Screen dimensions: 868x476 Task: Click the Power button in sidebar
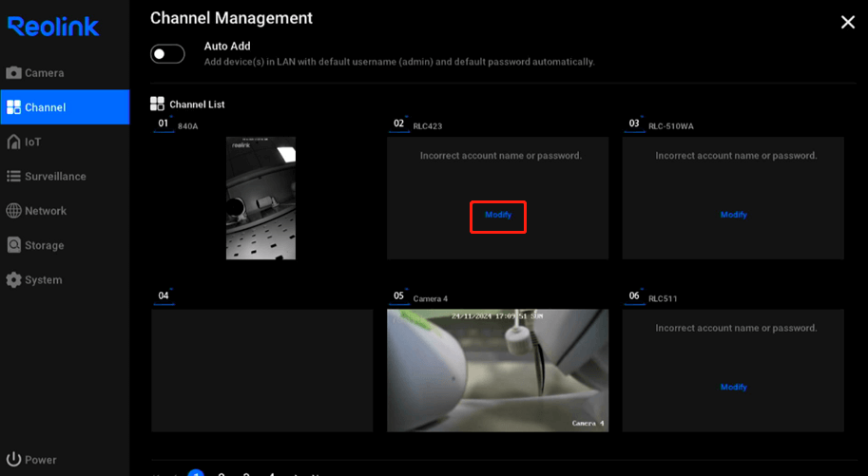[x=31, y=460]
